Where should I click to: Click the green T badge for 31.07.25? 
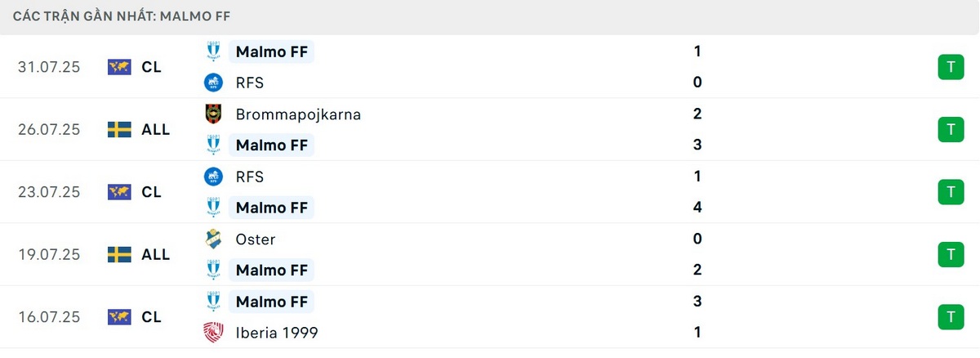click(x=951, y=67)
